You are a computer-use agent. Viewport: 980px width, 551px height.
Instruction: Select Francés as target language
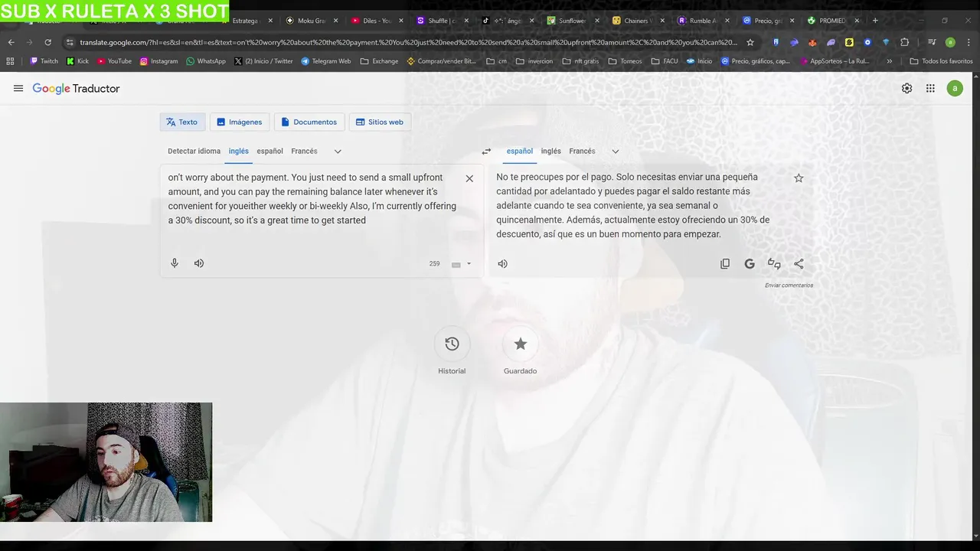coord(582,152)
